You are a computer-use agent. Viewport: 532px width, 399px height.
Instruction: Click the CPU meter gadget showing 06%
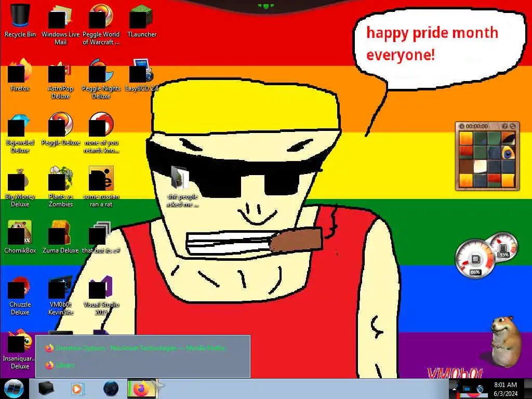click(475, 259)
